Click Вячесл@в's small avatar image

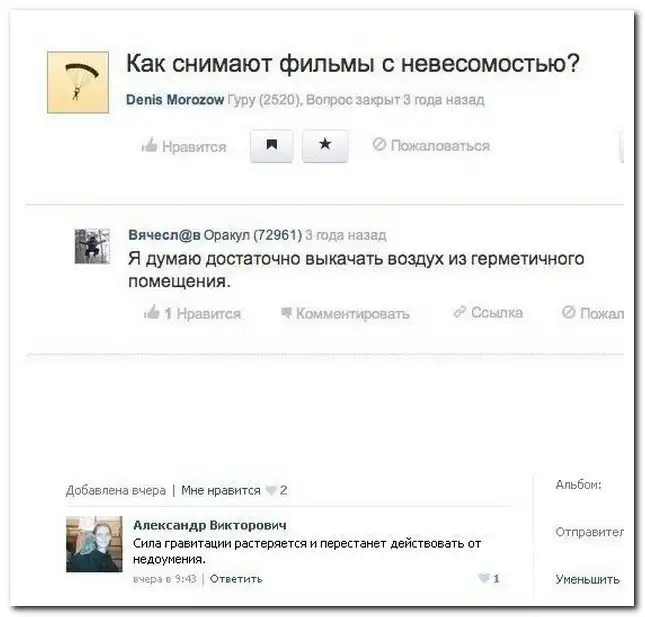[x=92, y=246]
